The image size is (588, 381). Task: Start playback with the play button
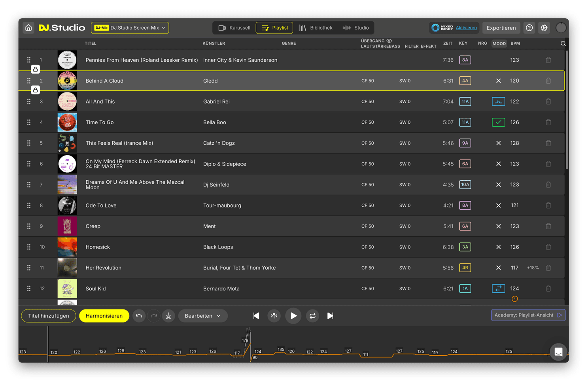pyautogui.click(x=293, y=316)
